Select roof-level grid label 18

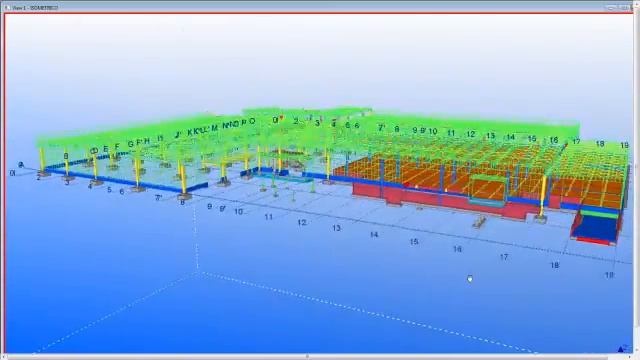pyautogui.click(x=600, y=144)
